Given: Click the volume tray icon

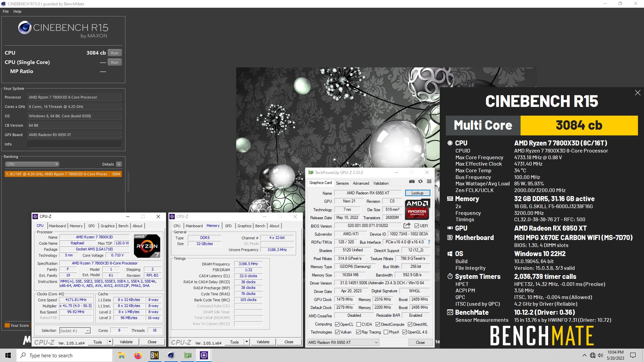Looking at the screenshot, I should click(x=600, y=355).
